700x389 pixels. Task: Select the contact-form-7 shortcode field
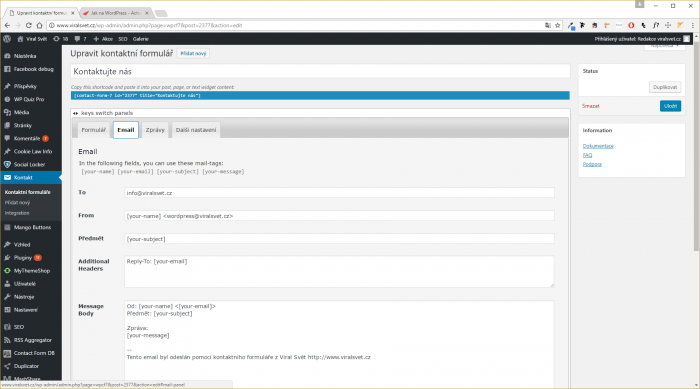[x=320, y=96]
